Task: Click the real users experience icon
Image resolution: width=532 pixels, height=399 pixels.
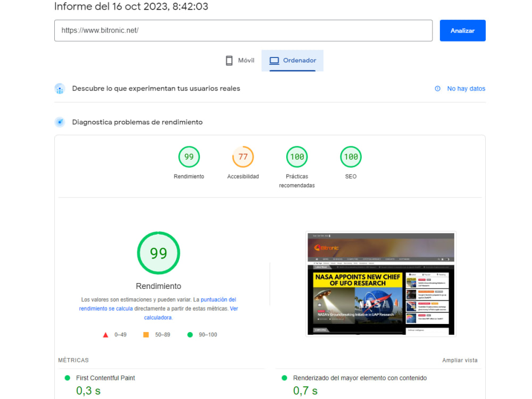Action: tap(60, 88)
